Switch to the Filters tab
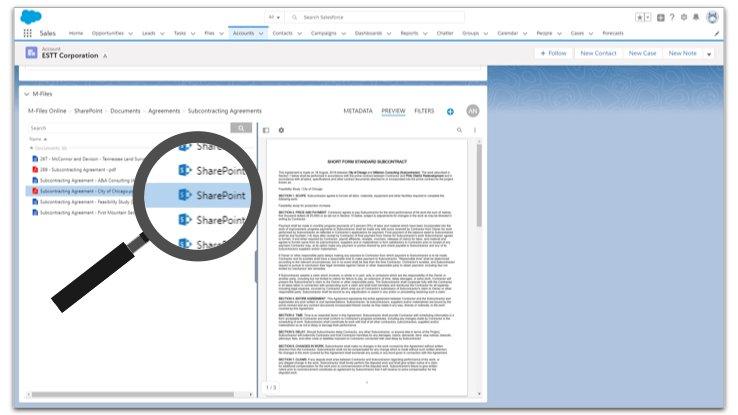This screenshot has height=415, width=738. (424, 111)
